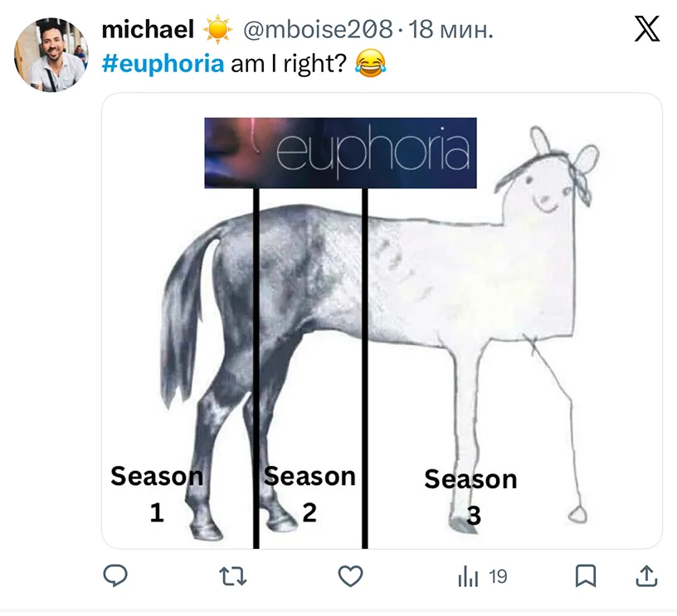This screenshot has height=616, width=677.
Task: Click the display name michael
Action: pyautogui.click(x=148, y=30)
